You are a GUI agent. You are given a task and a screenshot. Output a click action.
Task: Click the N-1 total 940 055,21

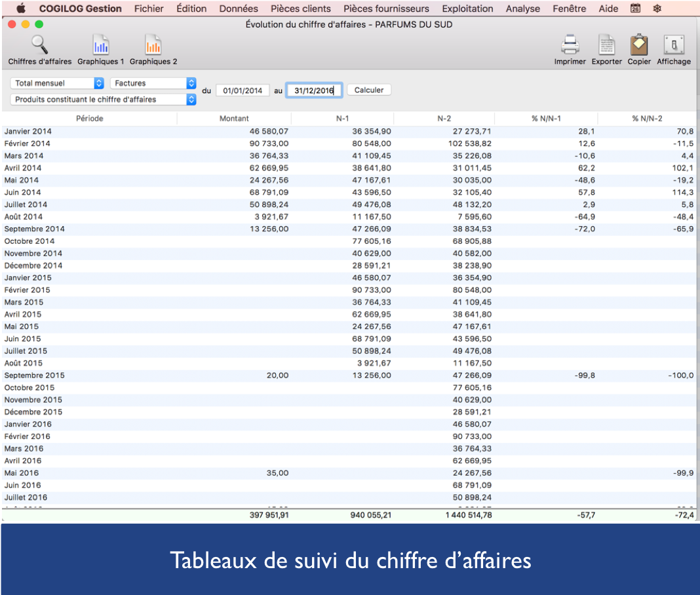point(370,515)
